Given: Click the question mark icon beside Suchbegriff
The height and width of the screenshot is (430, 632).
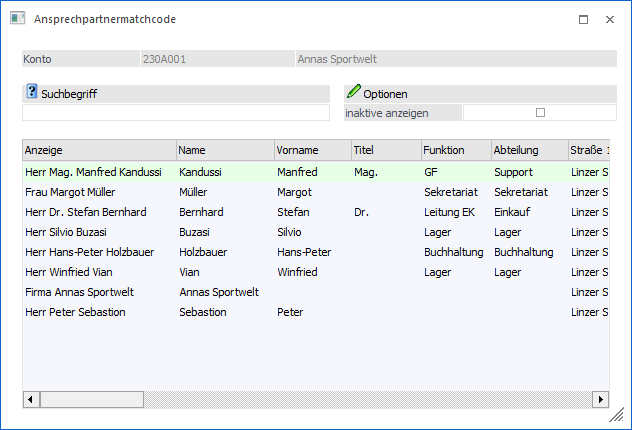Looking at the screenshot, I should (x=31, y=93).
